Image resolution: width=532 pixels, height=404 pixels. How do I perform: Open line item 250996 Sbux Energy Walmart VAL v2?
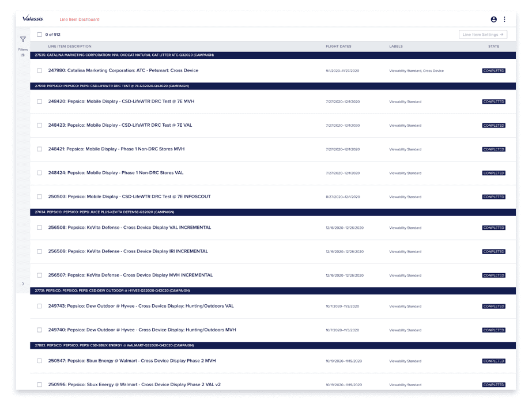134,384
